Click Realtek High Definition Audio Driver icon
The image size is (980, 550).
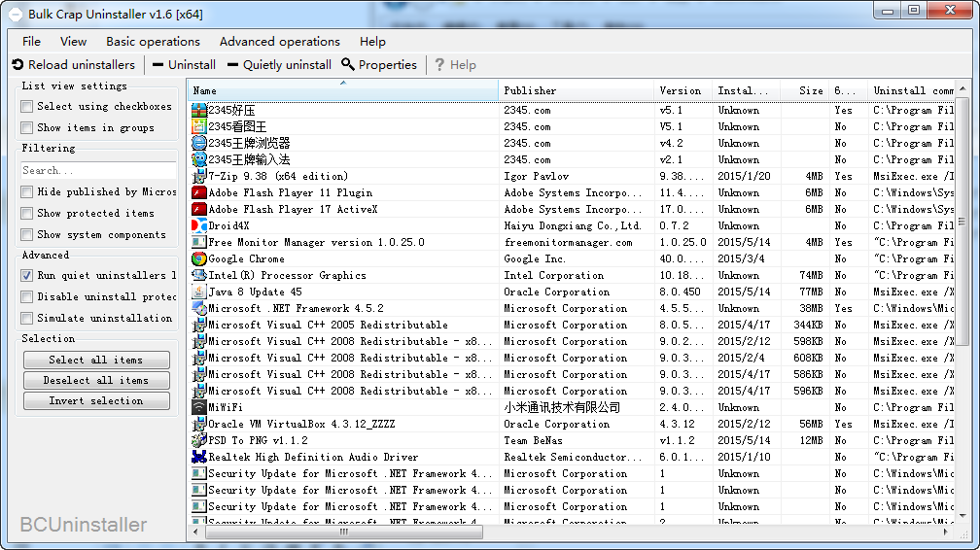(198, 457)
